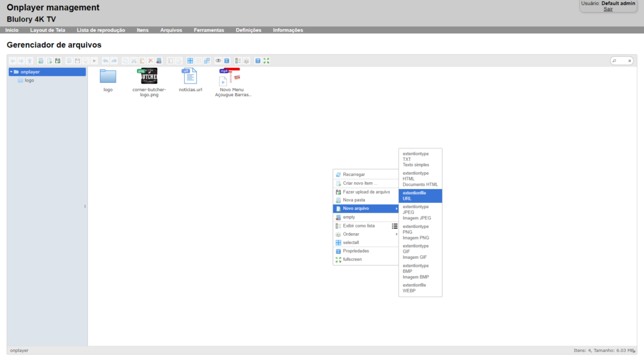Toggle list view using the toolbar view icon
The height and width of the screenshot is (362, 644).
click(x=238, y=61)
